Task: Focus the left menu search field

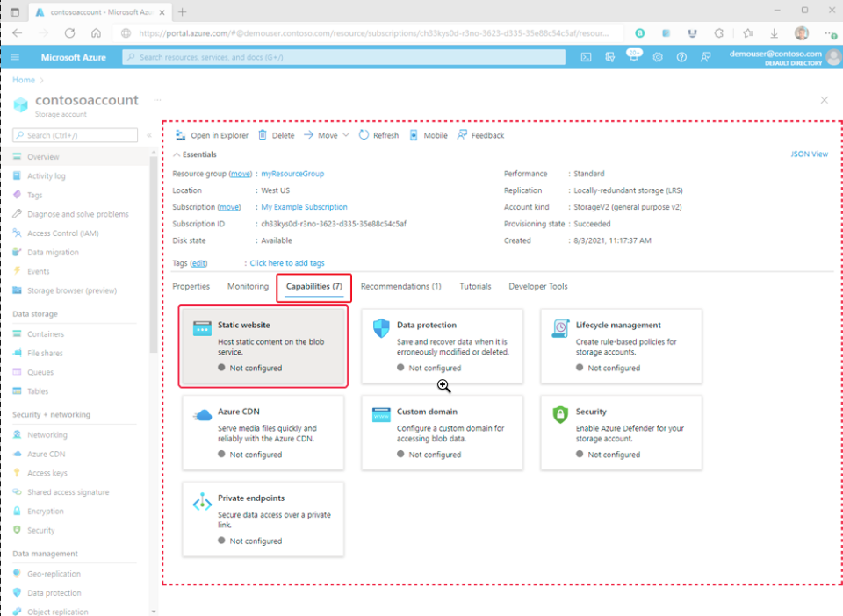Action: pyautogui.click(x=76, y=135)
